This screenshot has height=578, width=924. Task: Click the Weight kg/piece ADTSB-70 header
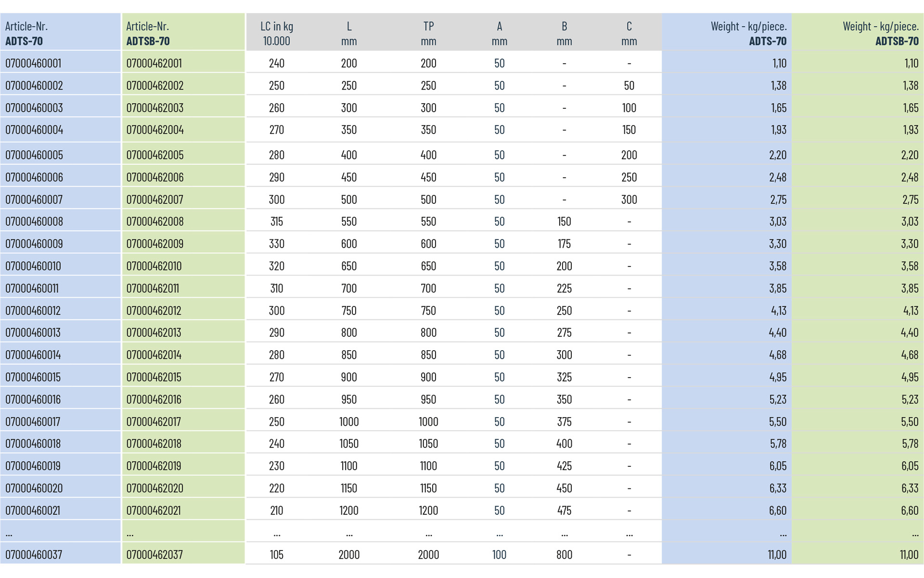(x=880, y=33)
